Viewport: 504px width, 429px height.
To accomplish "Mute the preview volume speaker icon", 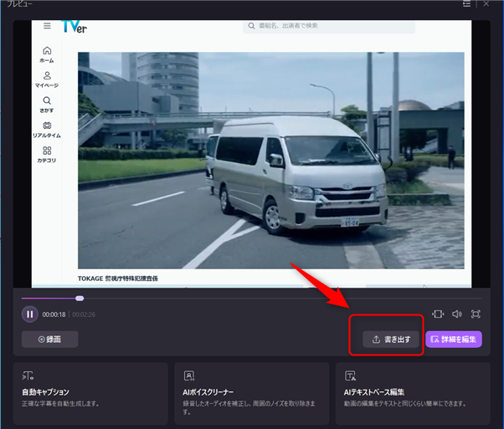I will pos(457,314).
